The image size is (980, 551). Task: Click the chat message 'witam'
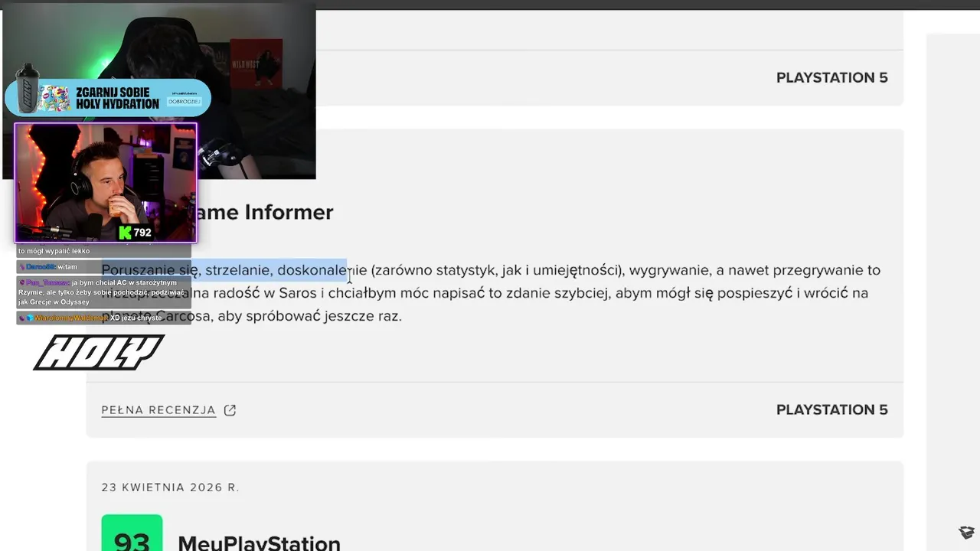(67, 267)
